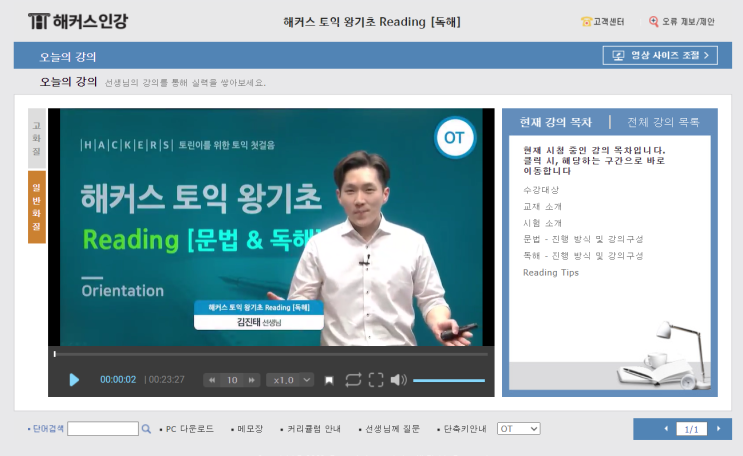Image resolution: width=743 pixels, height=456 pixels.
Task: Play the lecture video
Action: 74,380
